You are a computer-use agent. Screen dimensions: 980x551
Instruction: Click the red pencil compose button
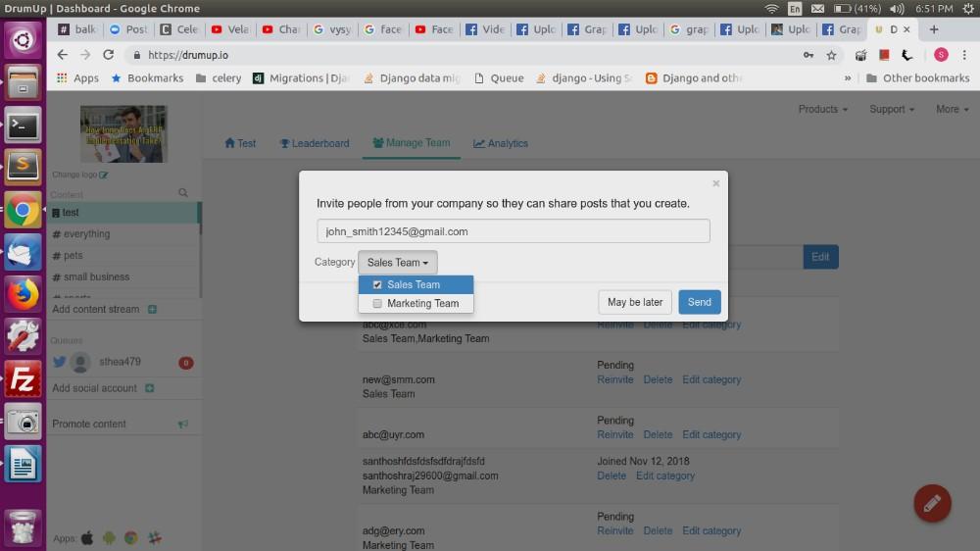932,503
